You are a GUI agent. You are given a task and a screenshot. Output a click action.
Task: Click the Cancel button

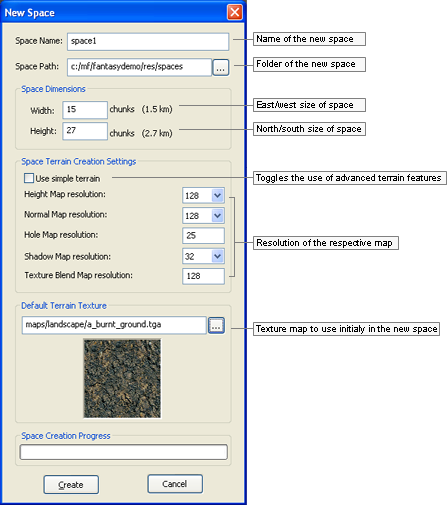(175, 484)
